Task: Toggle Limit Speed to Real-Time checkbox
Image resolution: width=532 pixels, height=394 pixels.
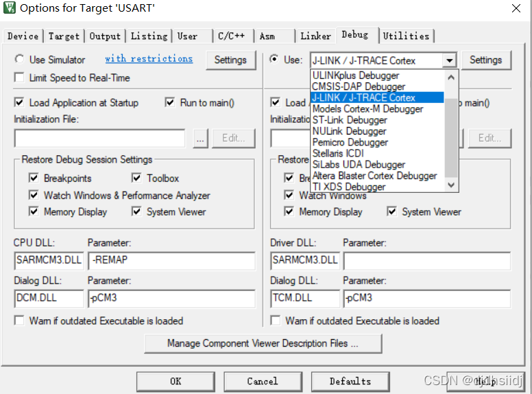Action: 19,78
